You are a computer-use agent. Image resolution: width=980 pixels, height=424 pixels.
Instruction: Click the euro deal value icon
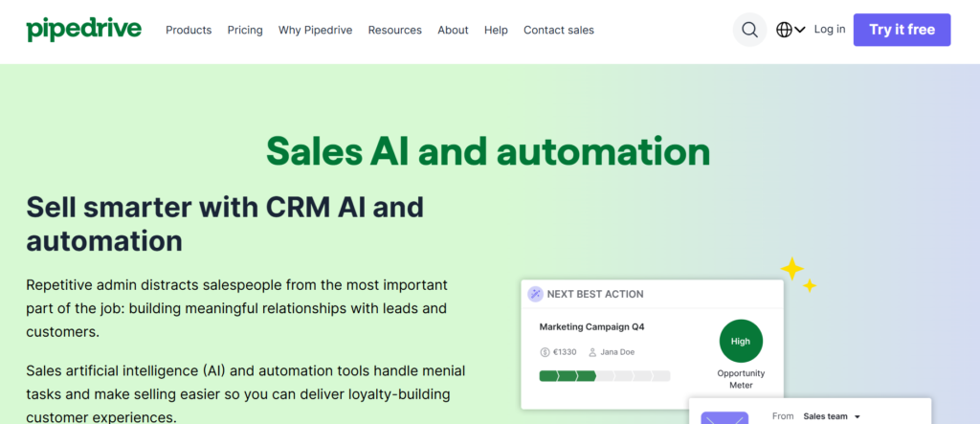coord(545,352)
